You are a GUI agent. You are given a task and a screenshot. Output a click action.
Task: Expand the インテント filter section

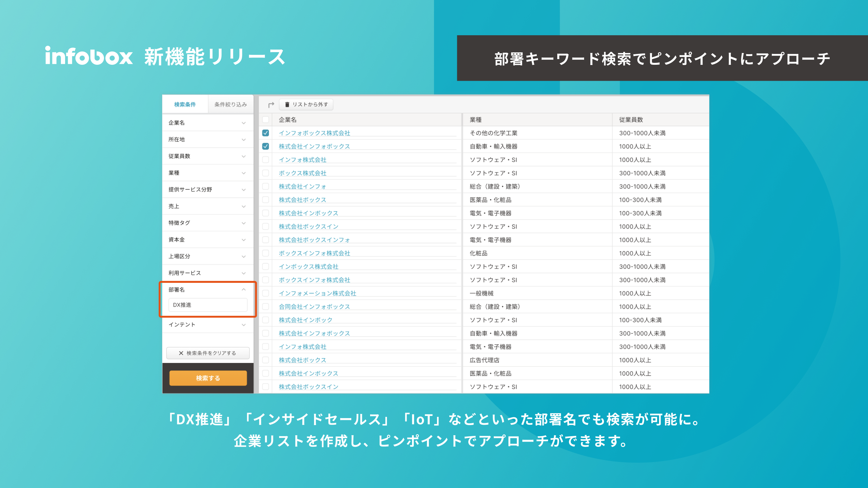243,325
